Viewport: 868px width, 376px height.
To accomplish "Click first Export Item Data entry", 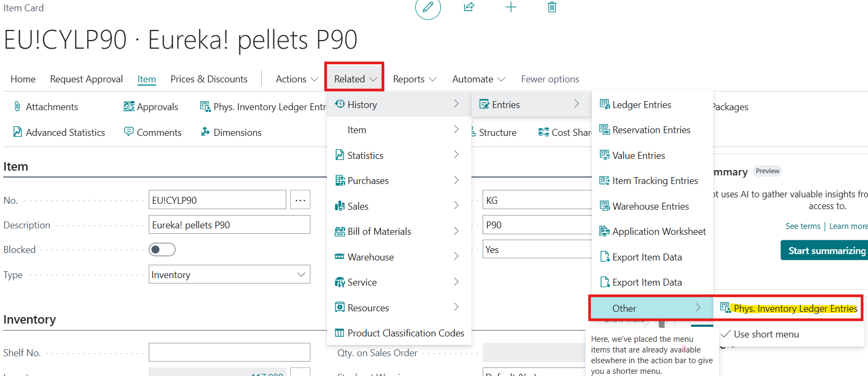I will 652,257.
